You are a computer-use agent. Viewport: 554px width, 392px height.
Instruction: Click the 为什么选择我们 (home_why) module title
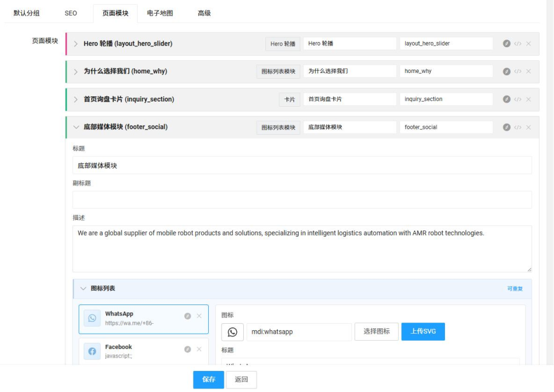click(125, 71)
